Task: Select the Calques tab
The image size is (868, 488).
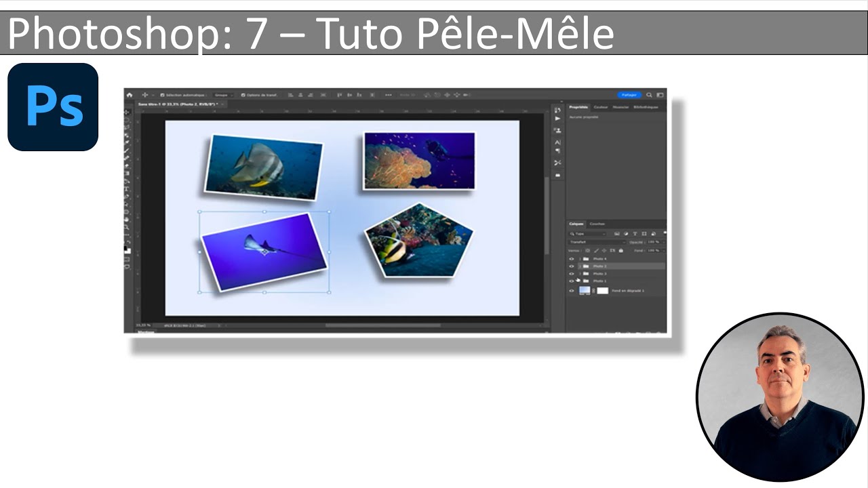Action: click(x=576, y=224)
